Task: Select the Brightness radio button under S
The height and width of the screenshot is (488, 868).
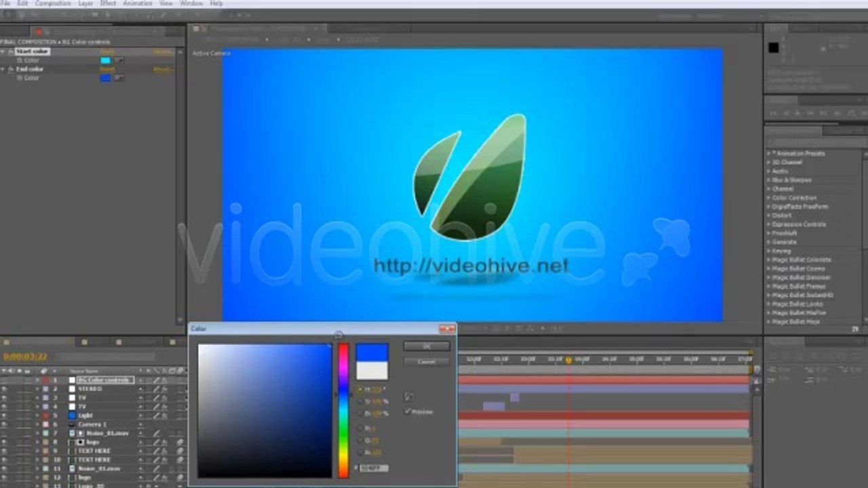Action: point(361,413)
